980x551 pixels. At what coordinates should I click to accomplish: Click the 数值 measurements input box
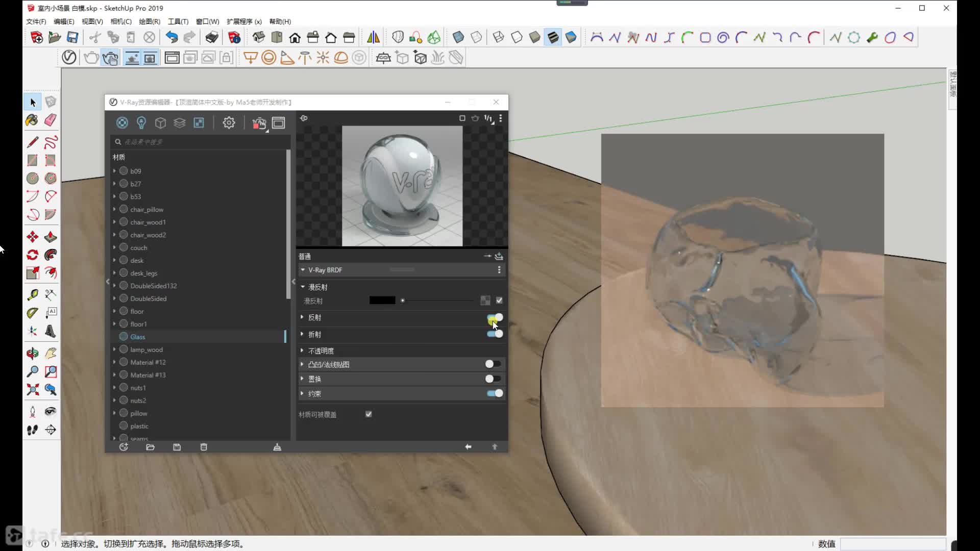[x=893, y=544]
